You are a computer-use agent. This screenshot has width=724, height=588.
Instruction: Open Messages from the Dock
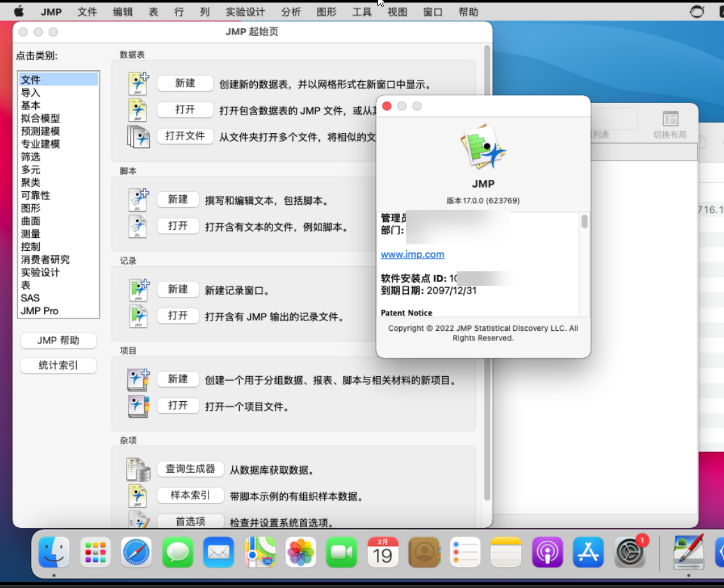tap(177, 552)
